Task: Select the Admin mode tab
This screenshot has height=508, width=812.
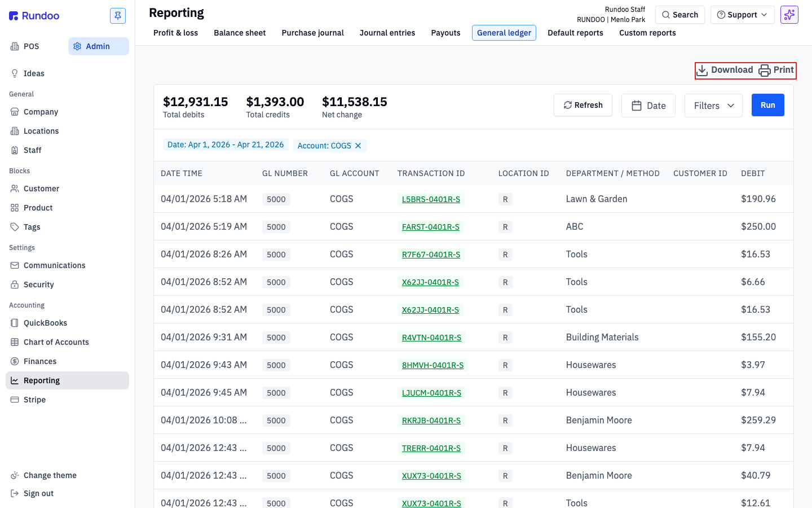Action: pyautogui.click(x=99, y=46)
